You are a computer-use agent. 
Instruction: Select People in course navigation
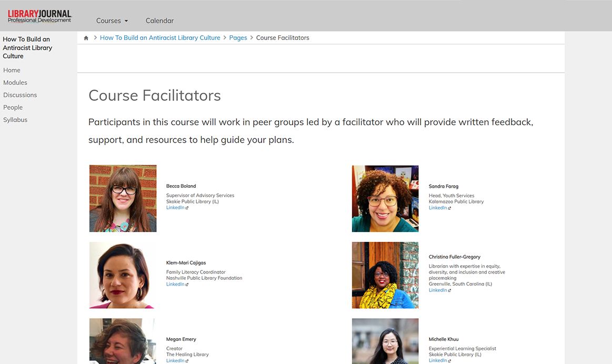[x=13, y=107]
